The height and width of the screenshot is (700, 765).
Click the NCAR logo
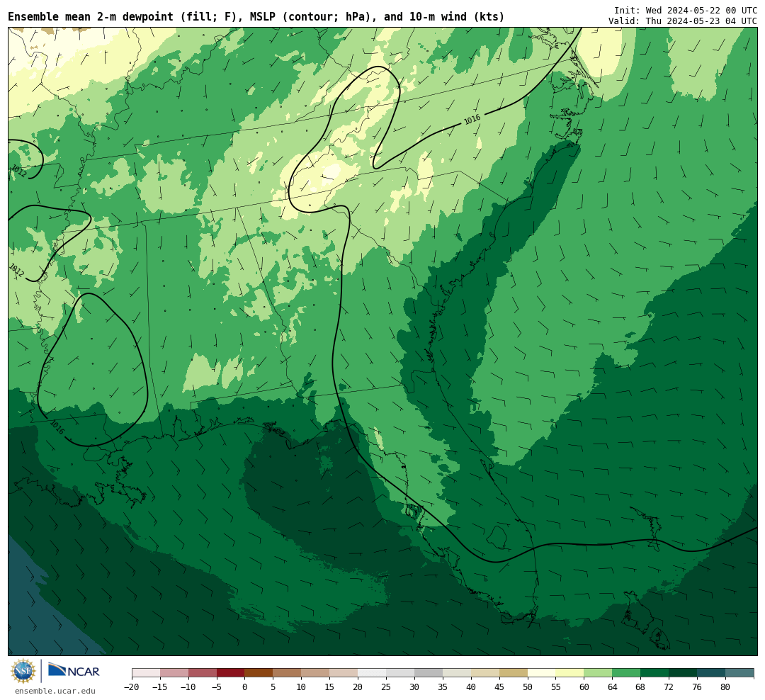[74, 671]
